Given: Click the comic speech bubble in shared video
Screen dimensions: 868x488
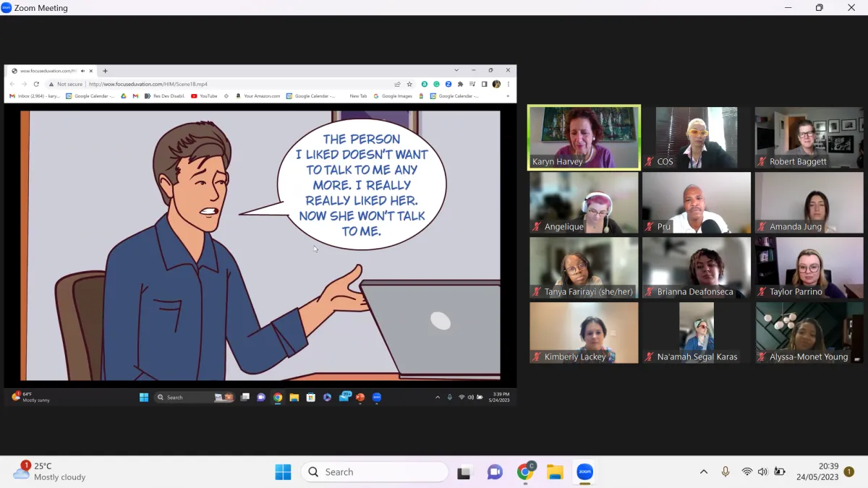Looking at the screenshot, I should pos(361,185).
